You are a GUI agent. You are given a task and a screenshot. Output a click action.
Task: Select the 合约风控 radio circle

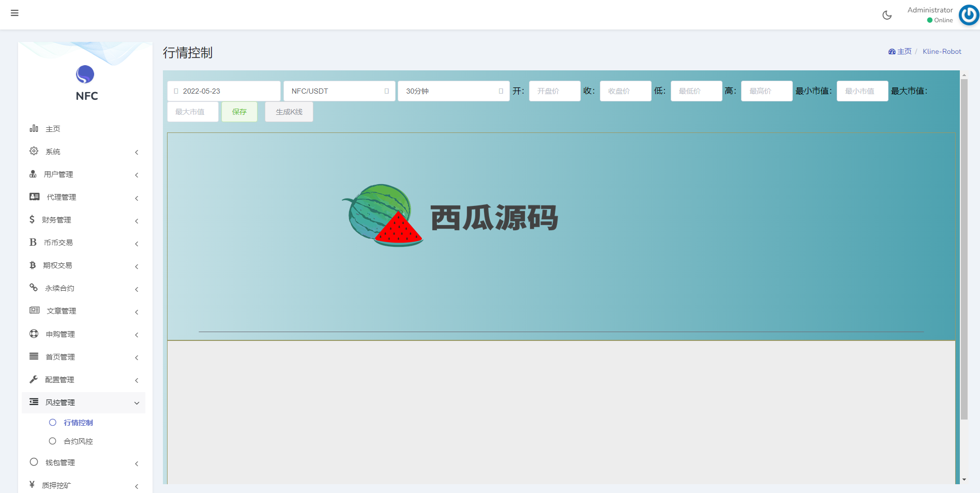point(53,441)
